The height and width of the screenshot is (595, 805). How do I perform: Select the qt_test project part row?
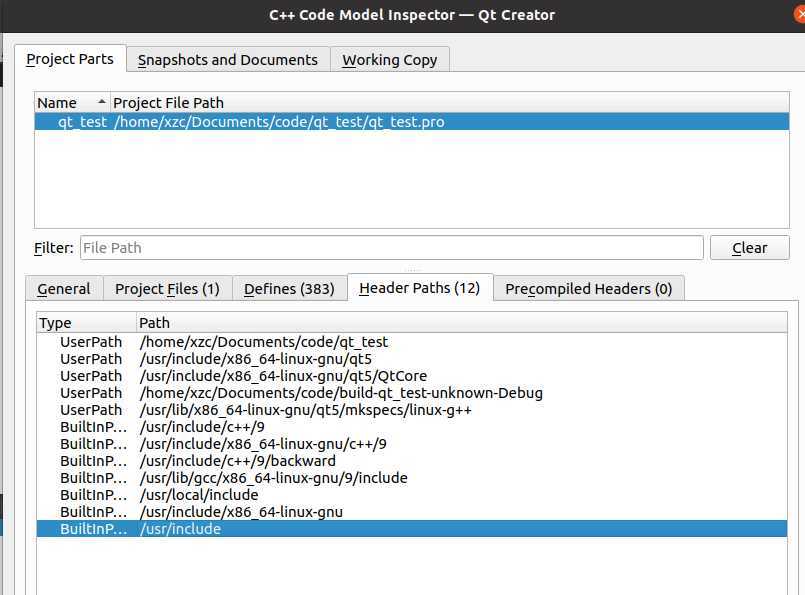pyautogui.click(x=412, y=122)
